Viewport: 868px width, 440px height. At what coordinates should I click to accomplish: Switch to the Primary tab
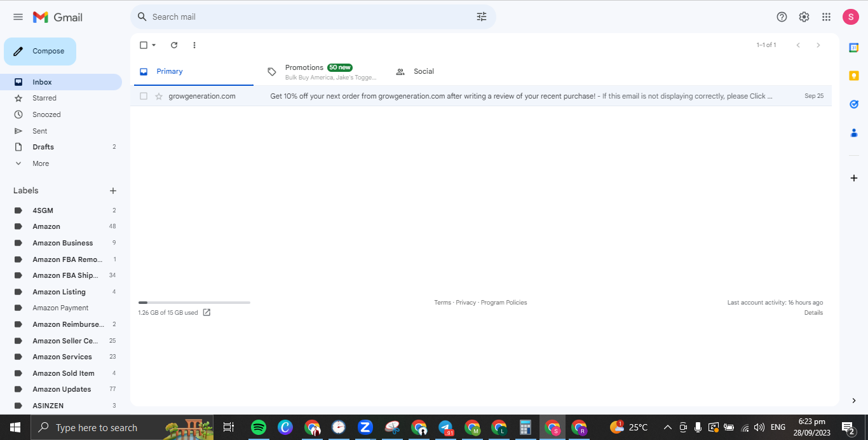(194, 72)
